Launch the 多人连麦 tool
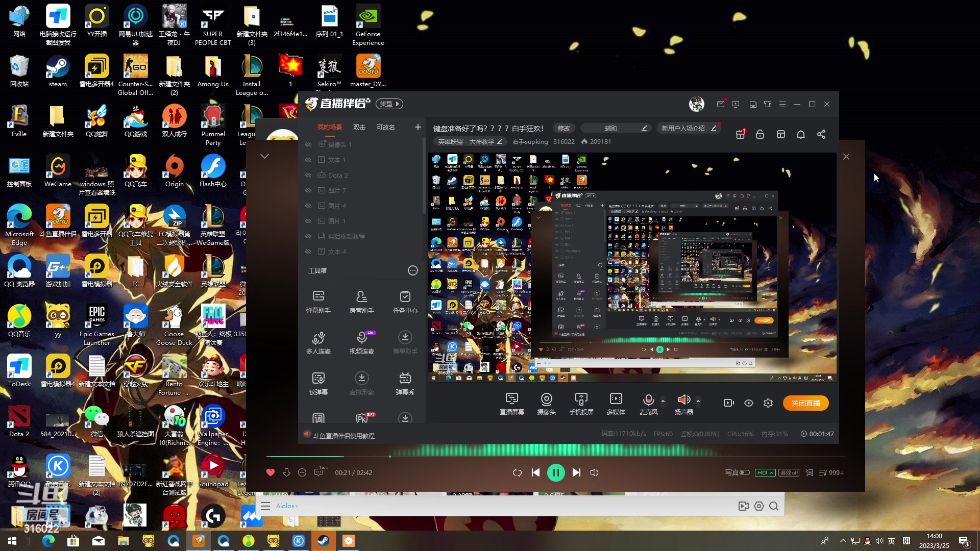This screenshot has height=551, width=980. click(x=318, y=342)
